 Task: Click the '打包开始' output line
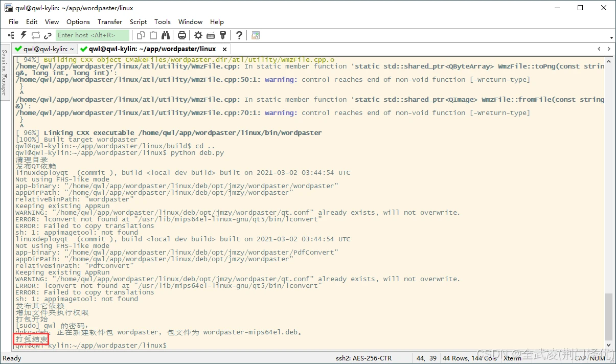tap(32, 319)
